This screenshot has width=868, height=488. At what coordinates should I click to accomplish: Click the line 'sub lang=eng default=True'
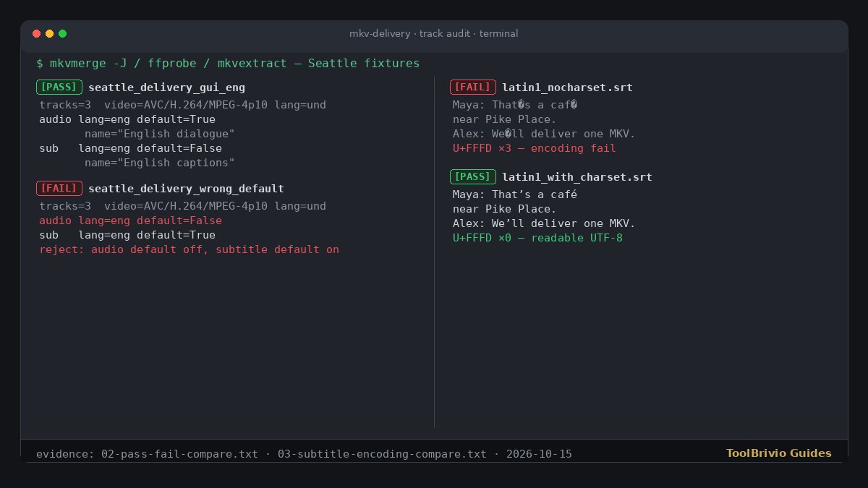pyautogui.click(x=127, y=235)
